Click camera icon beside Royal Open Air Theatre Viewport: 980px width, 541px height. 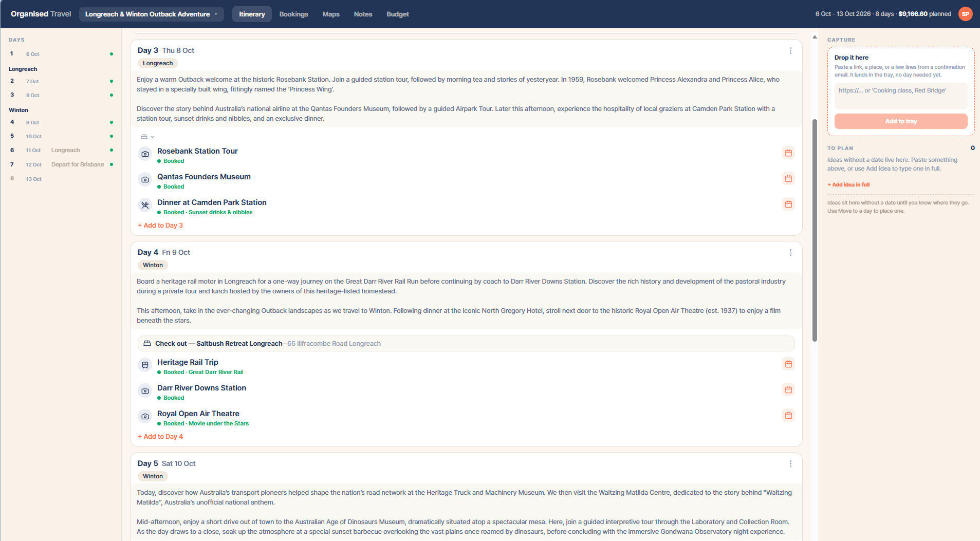point(145,417)
